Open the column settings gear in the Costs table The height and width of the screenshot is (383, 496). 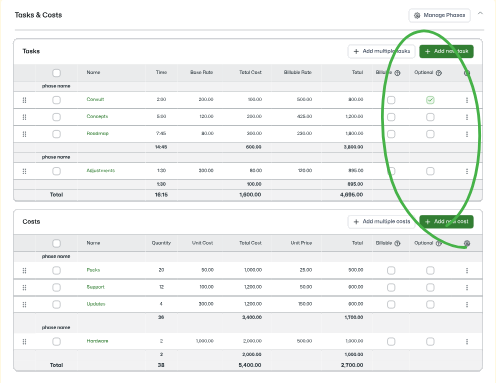[x=467, y=243]
